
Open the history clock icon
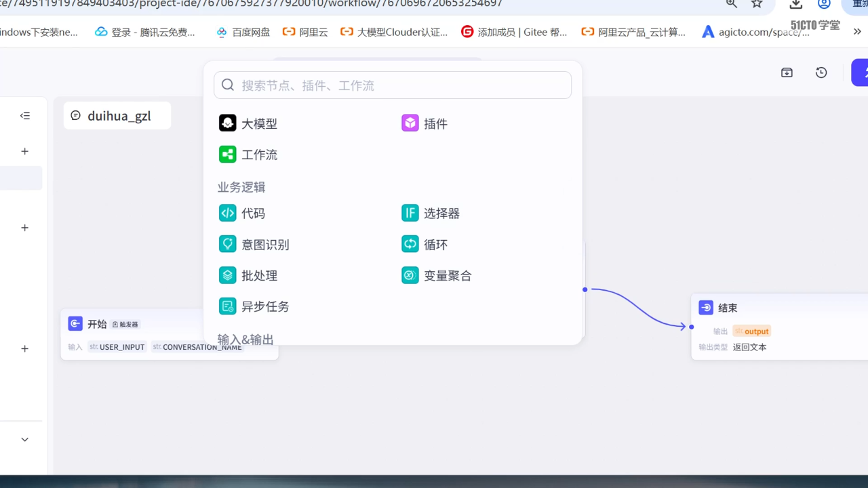click(x=821, y=73)
